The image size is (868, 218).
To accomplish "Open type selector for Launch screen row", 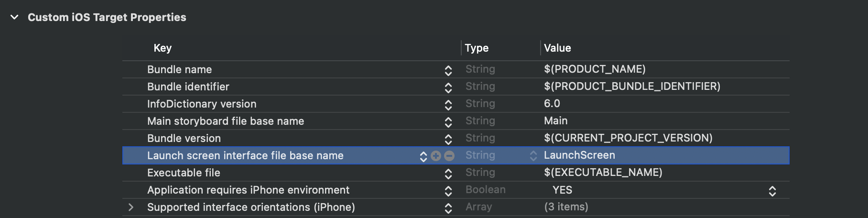I will (533, 156).
